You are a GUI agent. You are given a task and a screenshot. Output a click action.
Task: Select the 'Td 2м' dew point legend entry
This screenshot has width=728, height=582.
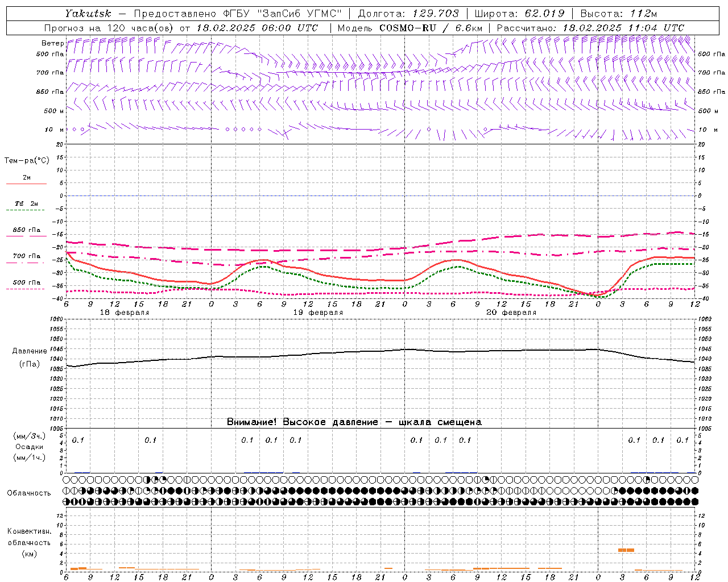click(27, 203)
